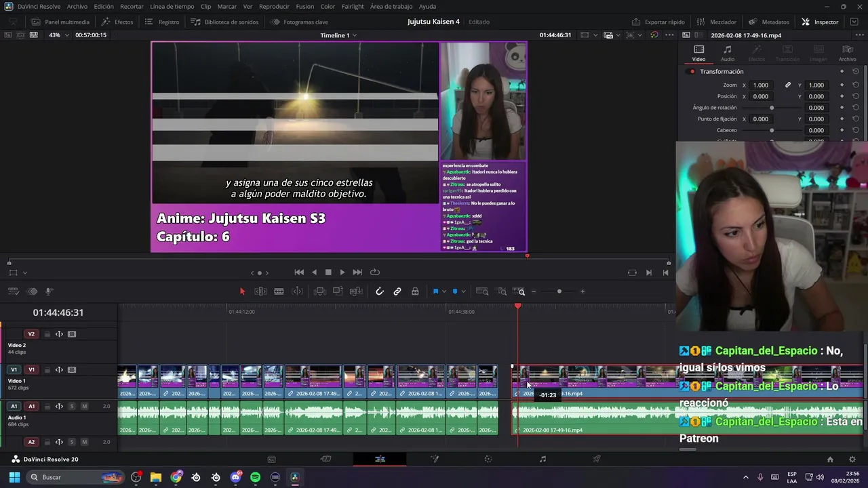Open the viewer zoom 43% dropdown
This screenshot has width=868, height=488.
58,35
